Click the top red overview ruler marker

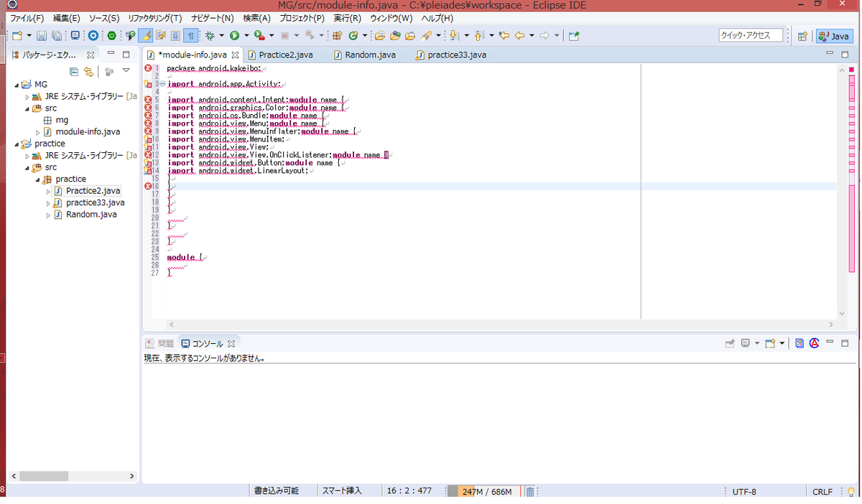(x=852, y=69)
